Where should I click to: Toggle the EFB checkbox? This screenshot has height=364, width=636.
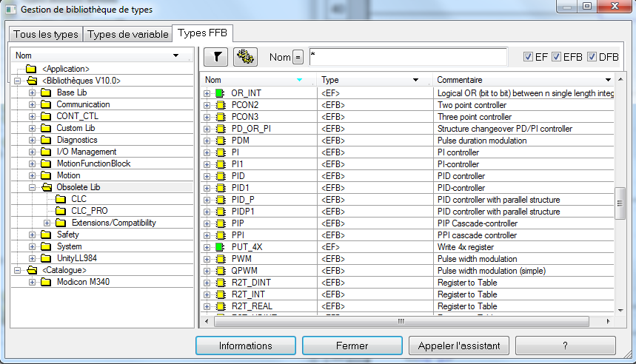click(556, 57)
